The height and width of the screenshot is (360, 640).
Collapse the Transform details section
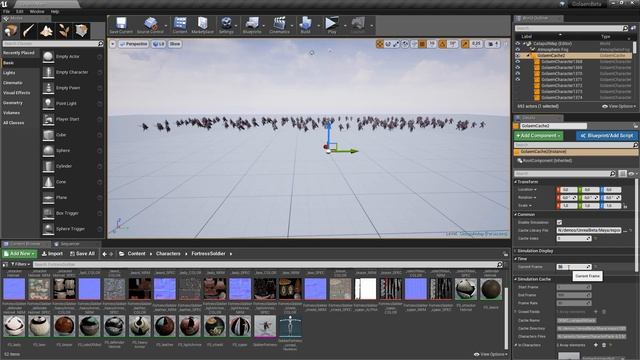(x=516, y=182)
